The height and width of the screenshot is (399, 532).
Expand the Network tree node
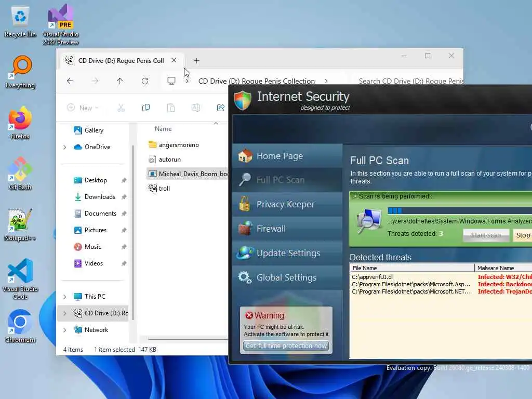pyautogui.click(x=64, y=330)
